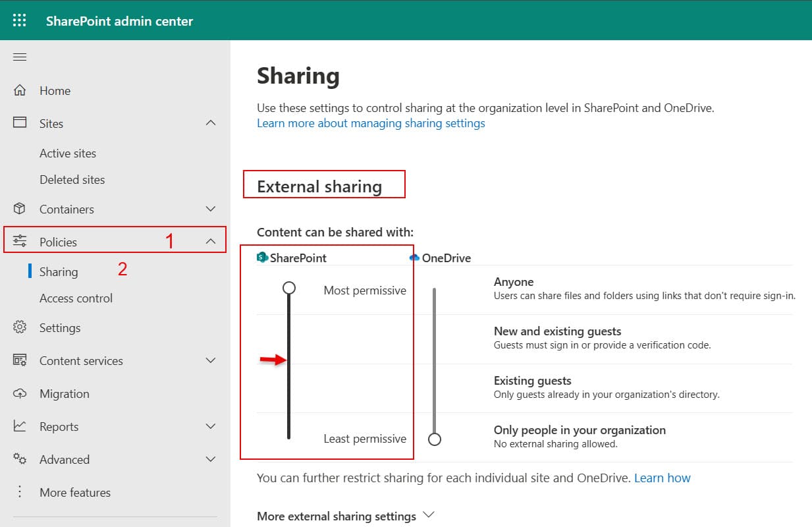Click the Content services icon
The image size is (812, 527).
click(x=20, y=360)
